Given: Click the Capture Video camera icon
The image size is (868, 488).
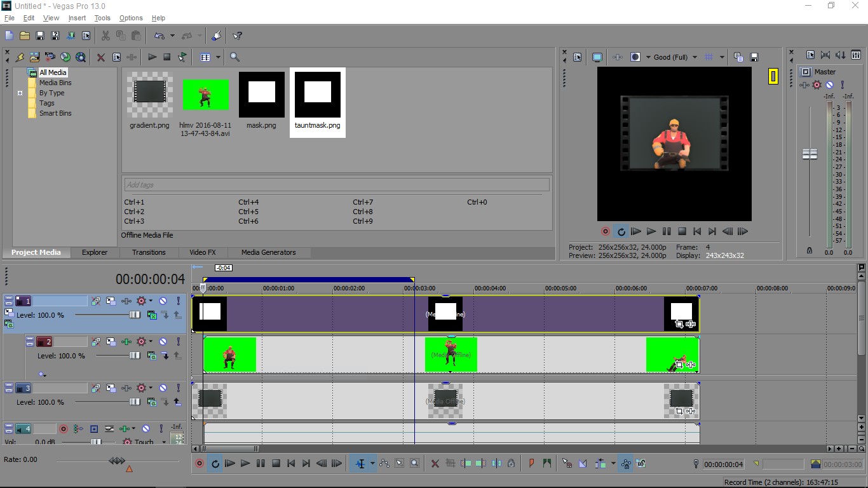Looking at the screenshot, I should pos(50,57).
